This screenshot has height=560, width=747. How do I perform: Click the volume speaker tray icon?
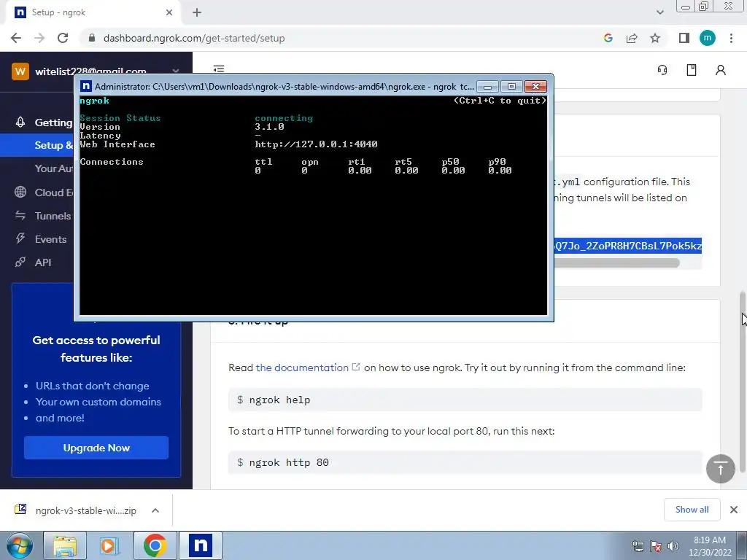(x=673, y=546)
